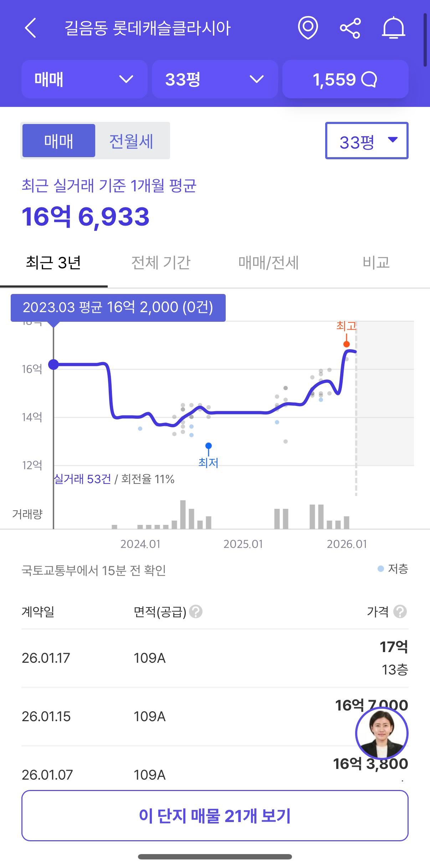
Task: Expand the 매매 deal type dropdown
Action: click(85, 79)
